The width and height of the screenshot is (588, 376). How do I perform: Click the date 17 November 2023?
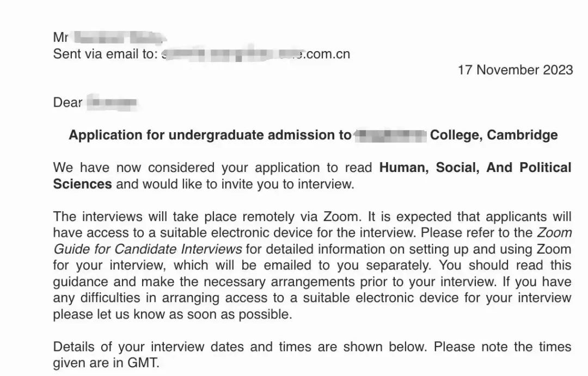[x=515, y=70]
